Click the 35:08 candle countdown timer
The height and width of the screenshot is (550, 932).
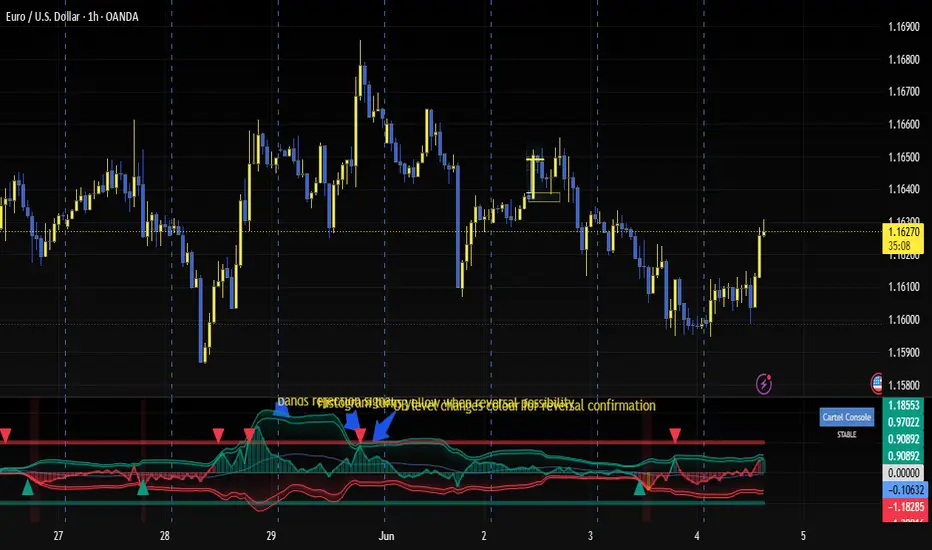[x=899, y=246]
